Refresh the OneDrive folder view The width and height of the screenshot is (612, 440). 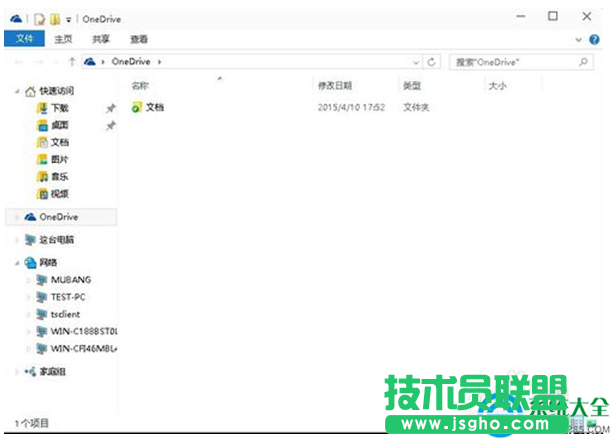[431, 62]
